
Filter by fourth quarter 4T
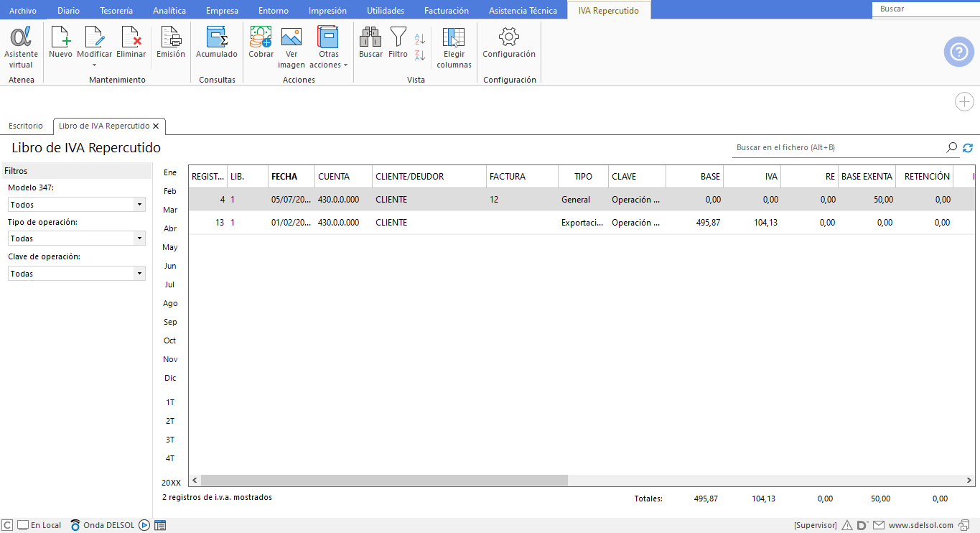pos(170,458)
